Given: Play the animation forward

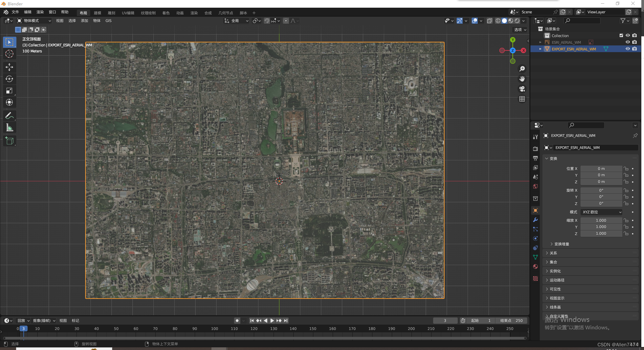Looking at the screenshot, I should [x=272, y=321].
